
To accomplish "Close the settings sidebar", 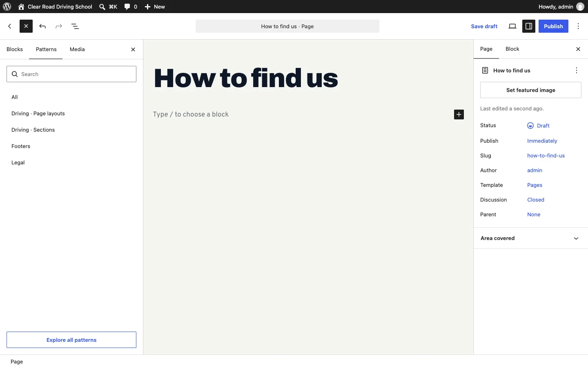I will pyautogui.click(x=578, y=49).
